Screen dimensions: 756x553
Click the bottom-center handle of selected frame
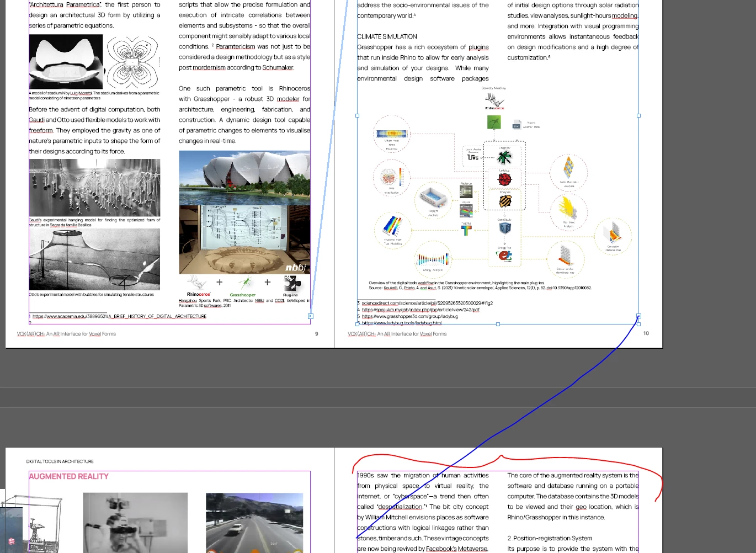[498, 324]
